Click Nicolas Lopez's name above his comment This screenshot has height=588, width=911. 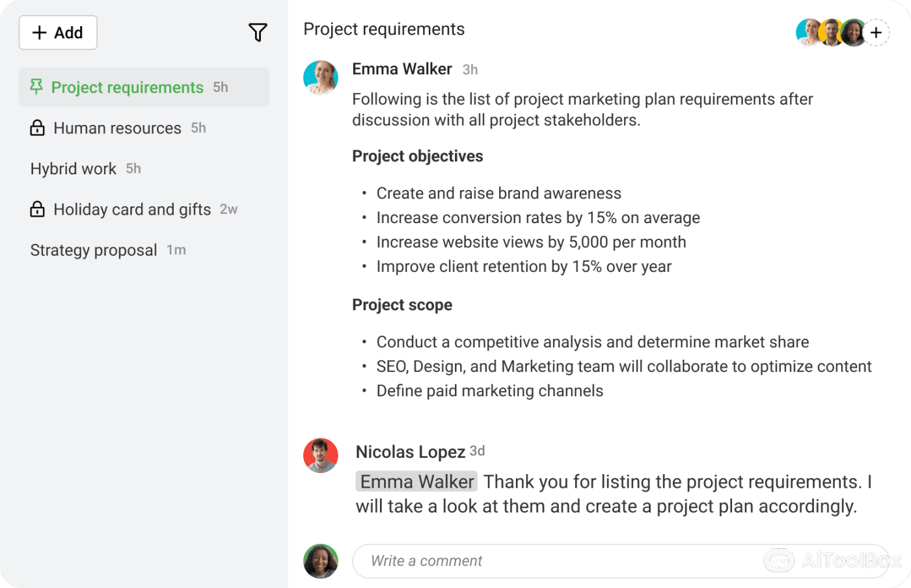pos(410,451)
